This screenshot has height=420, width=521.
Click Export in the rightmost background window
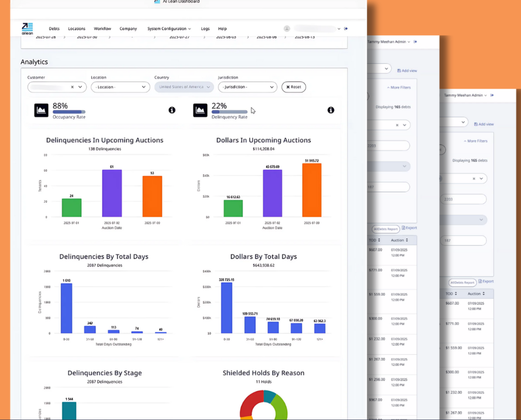486,281
